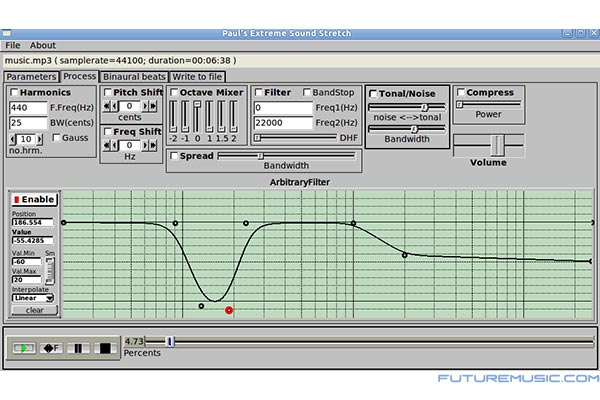
Task: Start playback with the green play button
Action: pyautogui.click(x=24, y=348)
